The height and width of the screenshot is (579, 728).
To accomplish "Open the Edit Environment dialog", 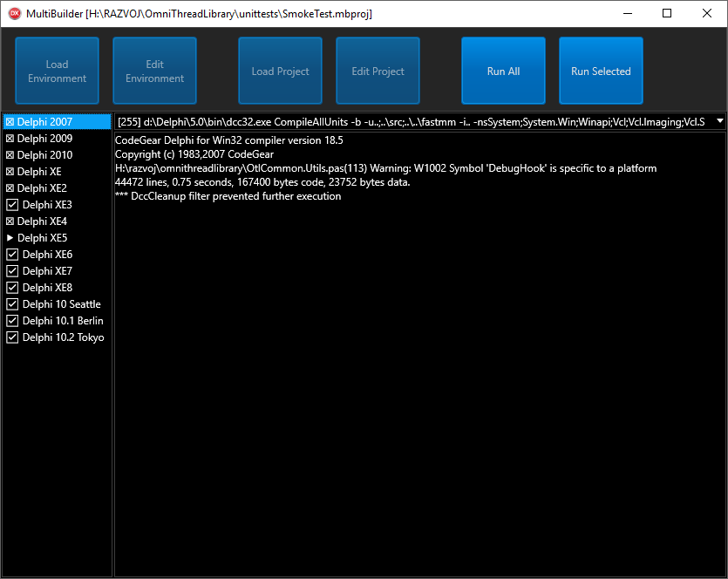I will click(x=154, y=71).
